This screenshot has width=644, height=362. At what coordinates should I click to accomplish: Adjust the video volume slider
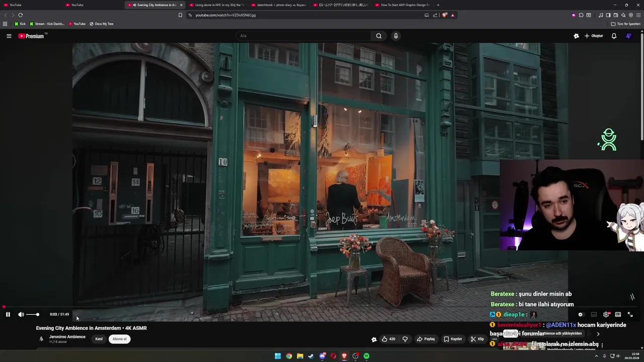click(x=33, y=314)
